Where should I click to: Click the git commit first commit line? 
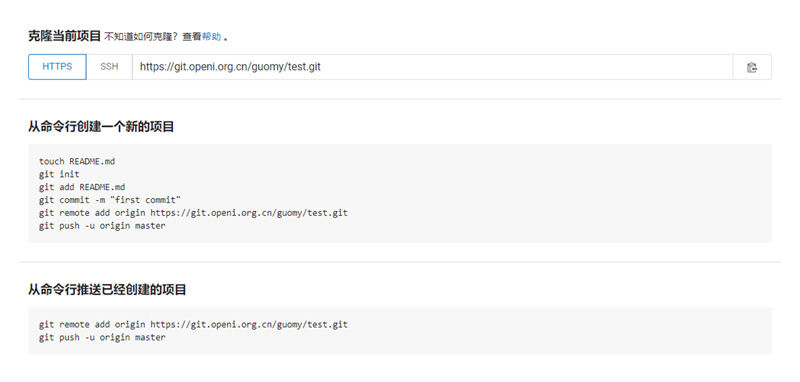(110, 199)
